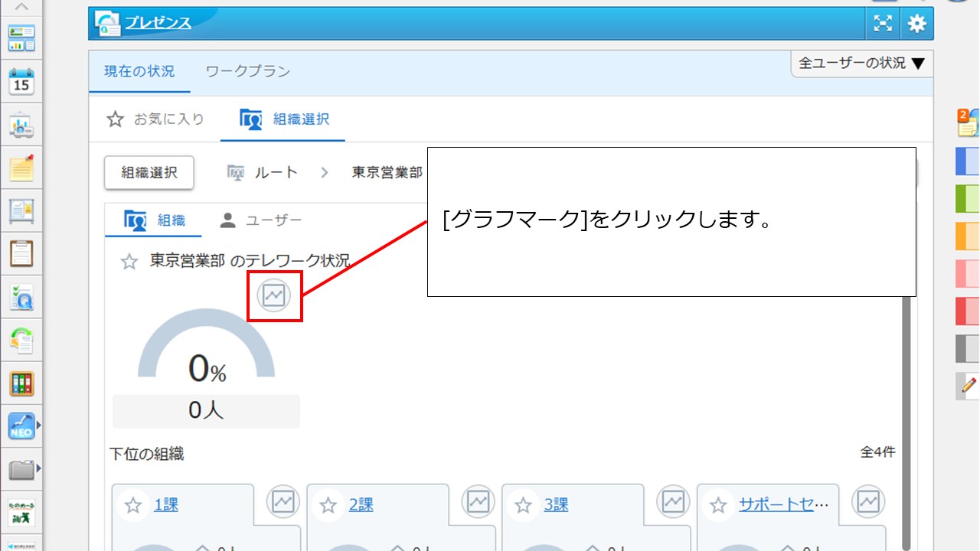The image size is (980, 551).
Task: Open the graph for 3課
Action: (674, 502)
